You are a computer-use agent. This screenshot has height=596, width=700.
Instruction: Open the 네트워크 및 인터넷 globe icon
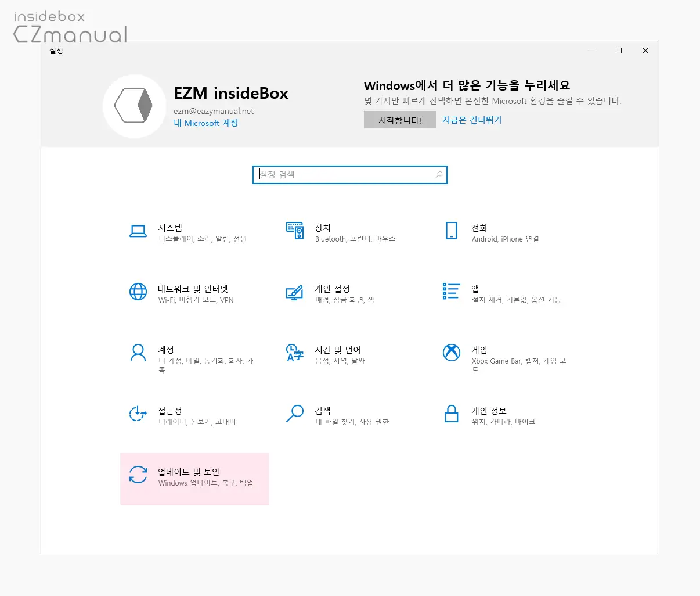[138, 292]
